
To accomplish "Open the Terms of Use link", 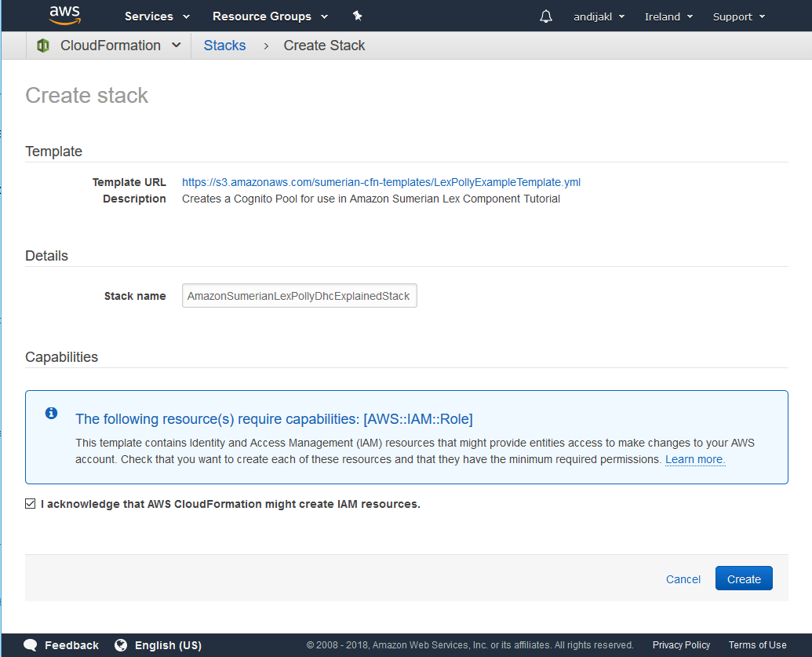I will point(757,645).
